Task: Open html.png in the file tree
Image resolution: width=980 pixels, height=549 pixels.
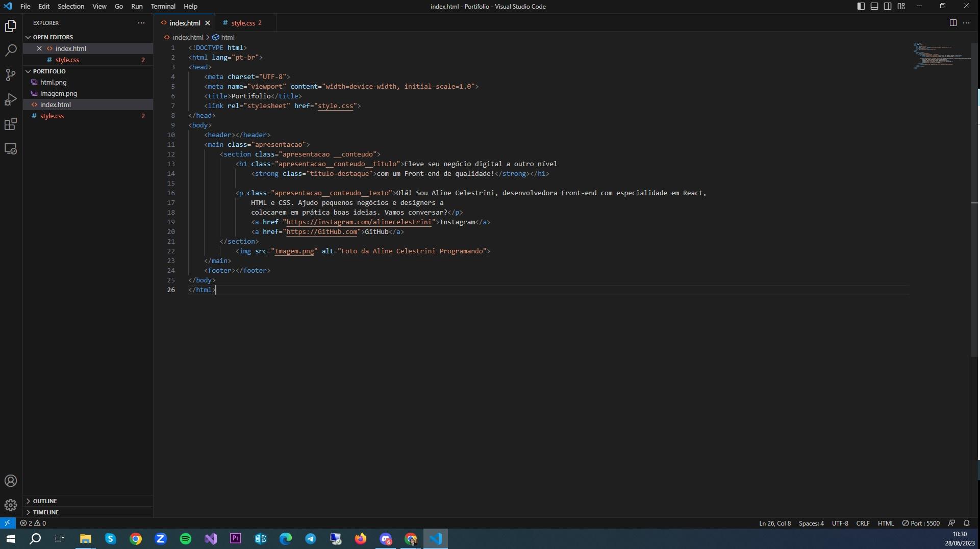Action: coord(88,82)
